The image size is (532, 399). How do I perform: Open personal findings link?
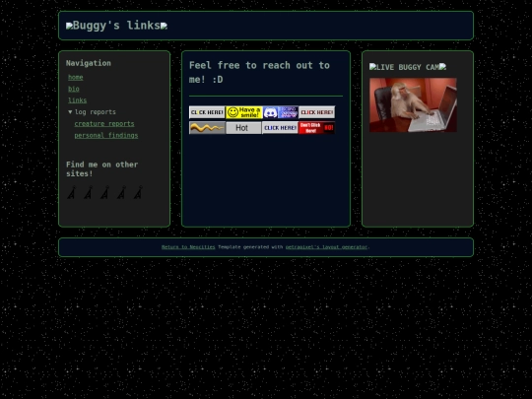106,135
